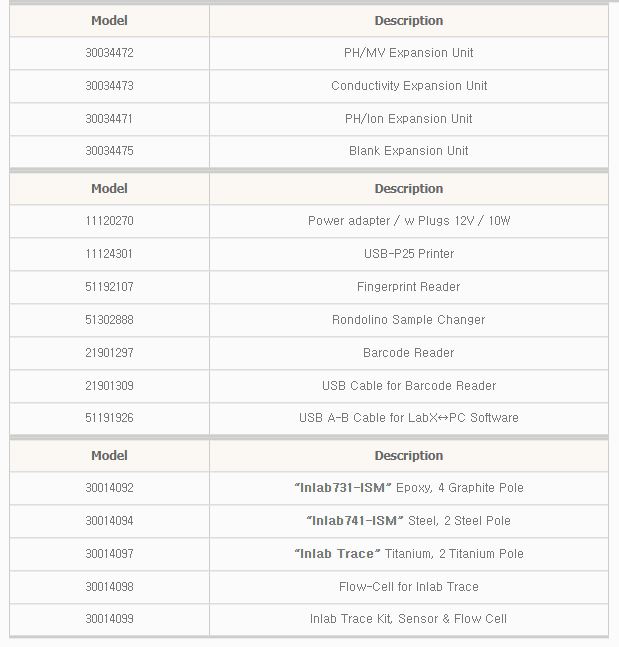Select the Inlab741-ISM Steel description
Viewport: 619px width, 647px height.
408,521
